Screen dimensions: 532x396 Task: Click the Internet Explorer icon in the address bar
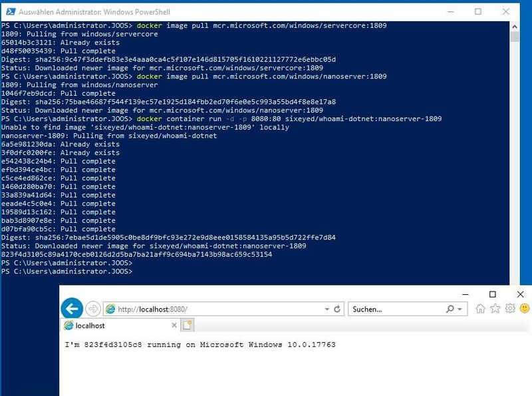point(110,308)
